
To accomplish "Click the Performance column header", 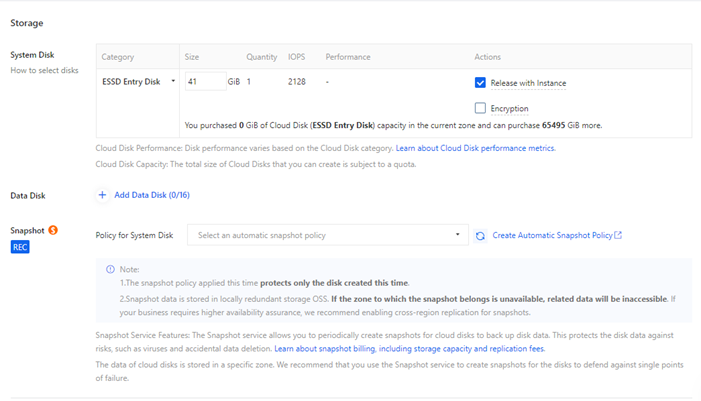I will pos(348,57).
